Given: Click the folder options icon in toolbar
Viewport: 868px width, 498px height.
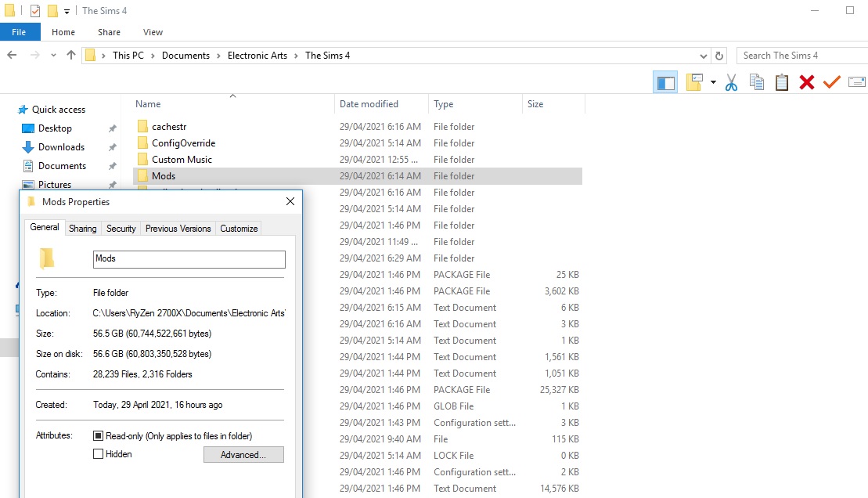Looking at the screenshot, I should 694,82.
